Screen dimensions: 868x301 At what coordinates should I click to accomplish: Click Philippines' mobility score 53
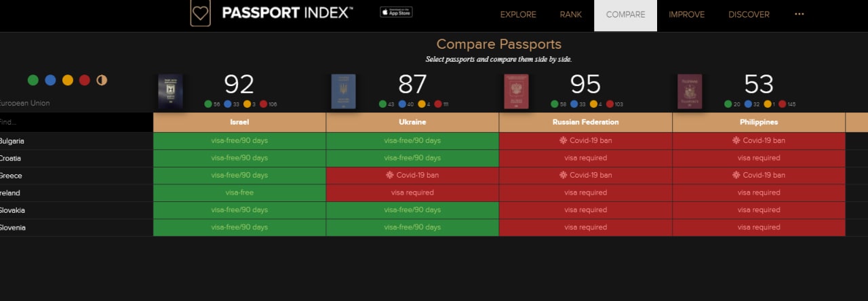pyautogui.click(x=759, y=84)
